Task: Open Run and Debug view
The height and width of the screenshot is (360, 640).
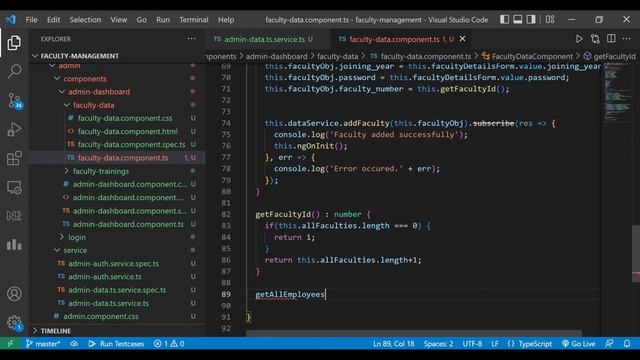Action: [x=14, y=129]
